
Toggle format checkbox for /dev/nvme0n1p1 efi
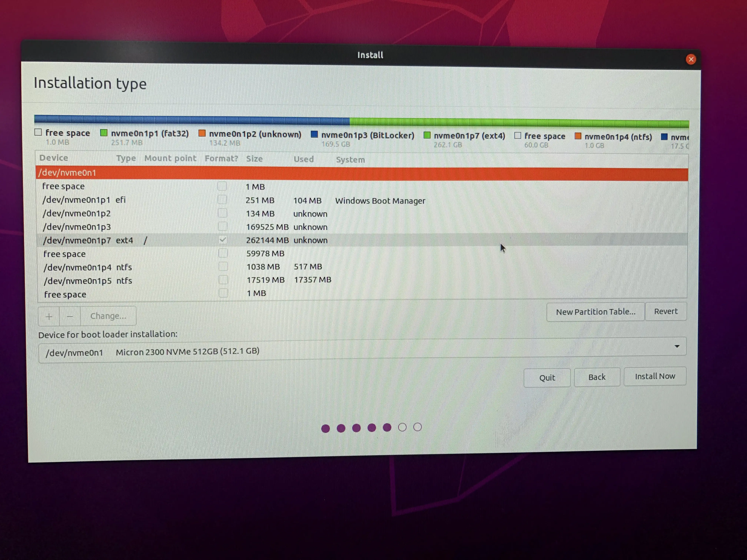pyautogui.click(x=222, y=199)
